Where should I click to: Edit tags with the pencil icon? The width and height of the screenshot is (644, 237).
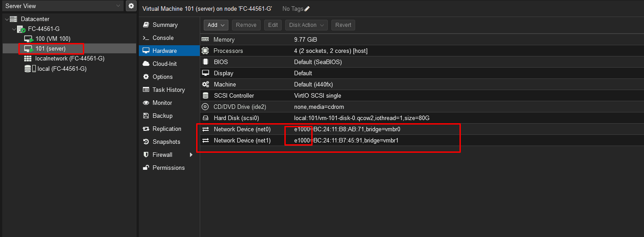[307, 9]
